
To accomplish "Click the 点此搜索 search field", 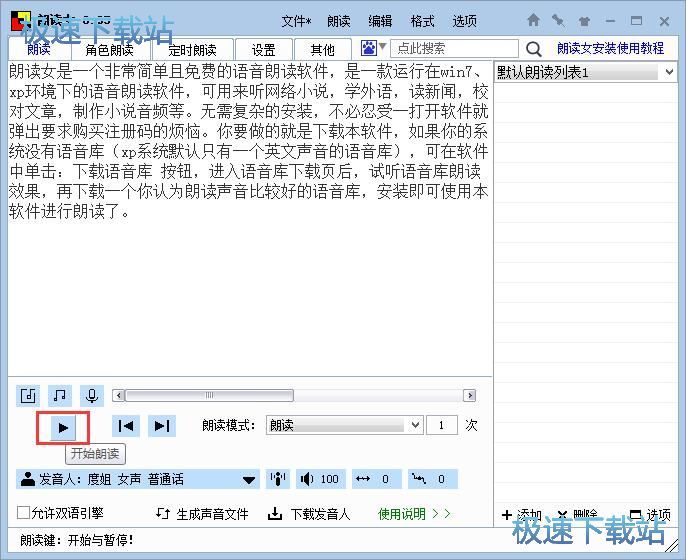I will 454,48.
